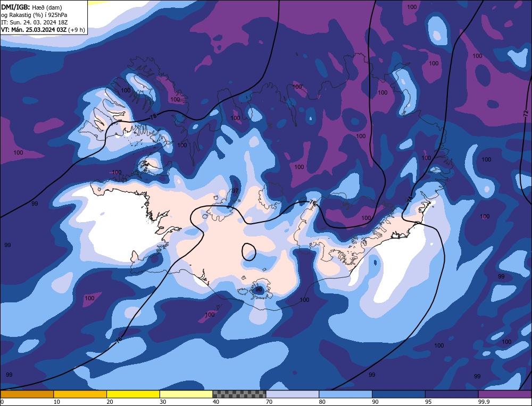Click the checkered 40–70 legend swatch
The width and height of the screenshot is (532, 406).
[239, 394]
